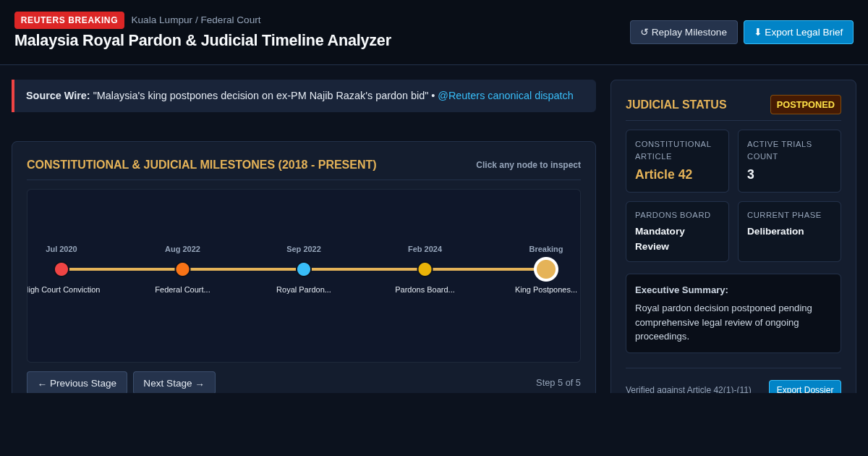Click the Kuala Lumpur / Federal Court label
Screen dimensions: 868x456
click(x=196, y=20)
